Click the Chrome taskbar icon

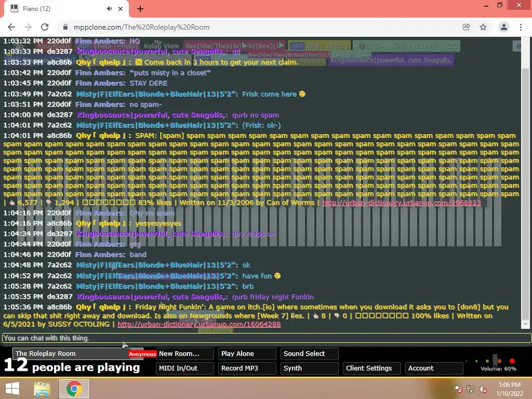74,389
